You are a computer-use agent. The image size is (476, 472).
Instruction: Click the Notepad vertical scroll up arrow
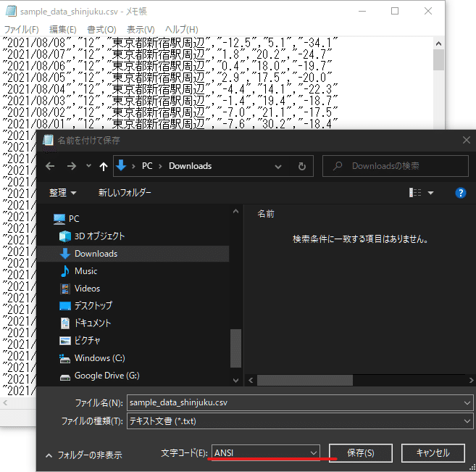(x=438, y=44)
